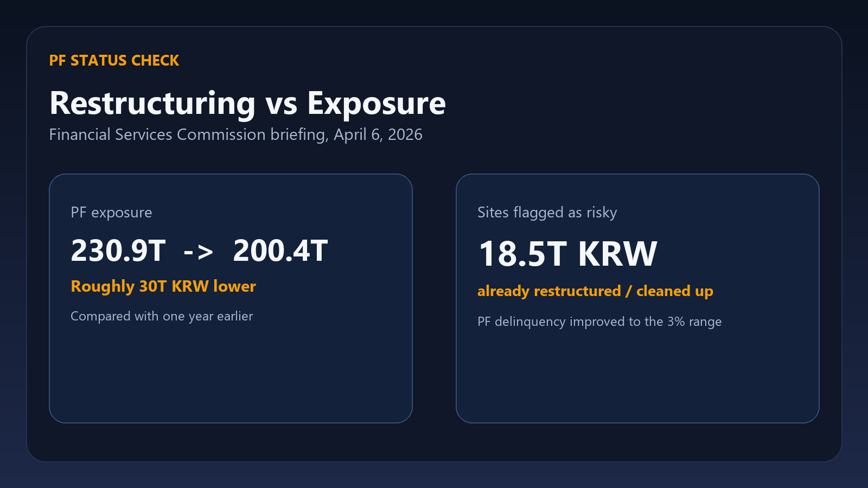The image size is (868, 488).
Task: Select the Roughly 30T KRW lower text
Action: tap(163, 286)
